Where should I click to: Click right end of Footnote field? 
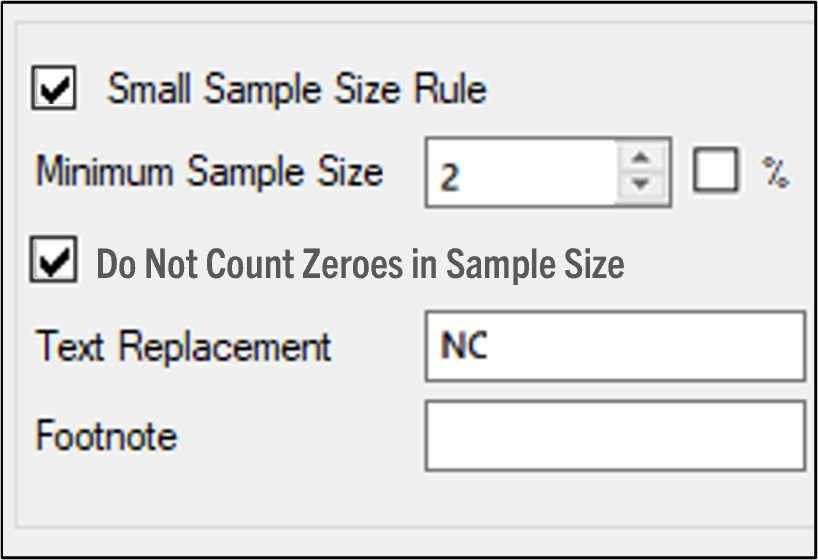[790, 436]
